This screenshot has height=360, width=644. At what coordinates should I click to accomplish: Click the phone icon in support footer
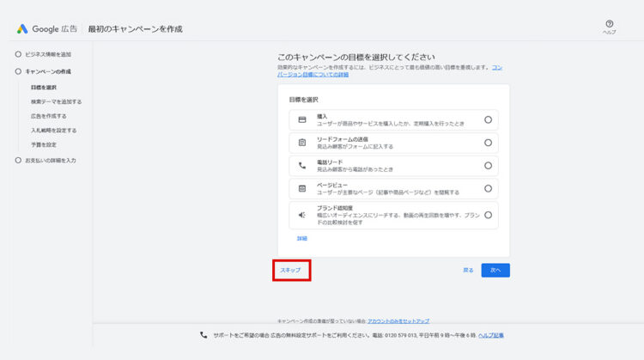tap(204, 335)
